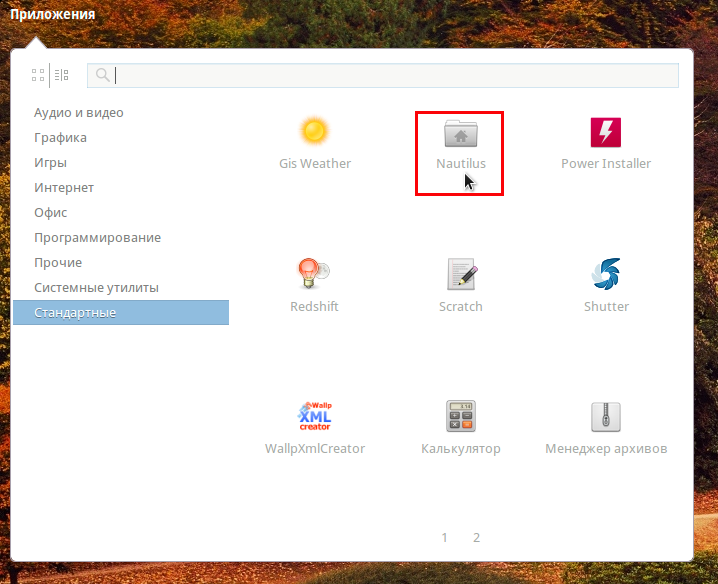Switch to grid view mode
The image size is (718, 584).
point(38,75)
